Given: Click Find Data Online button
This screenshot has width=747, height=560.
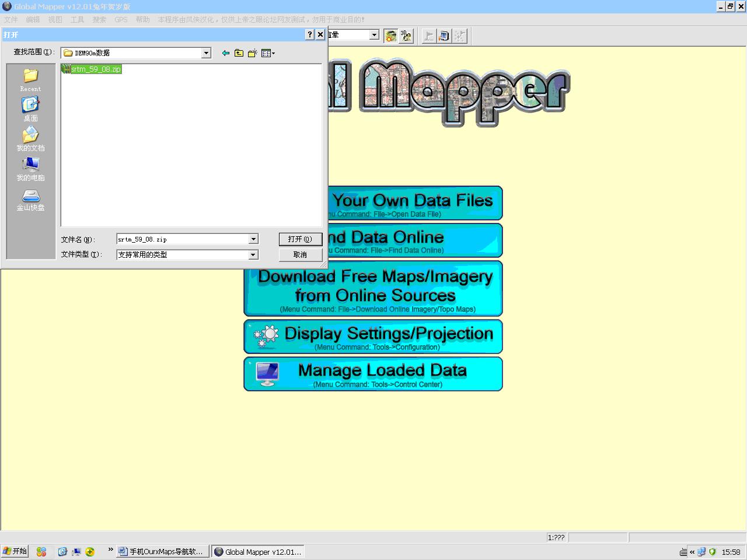Looking at the screenshot, I should [414, 240].
